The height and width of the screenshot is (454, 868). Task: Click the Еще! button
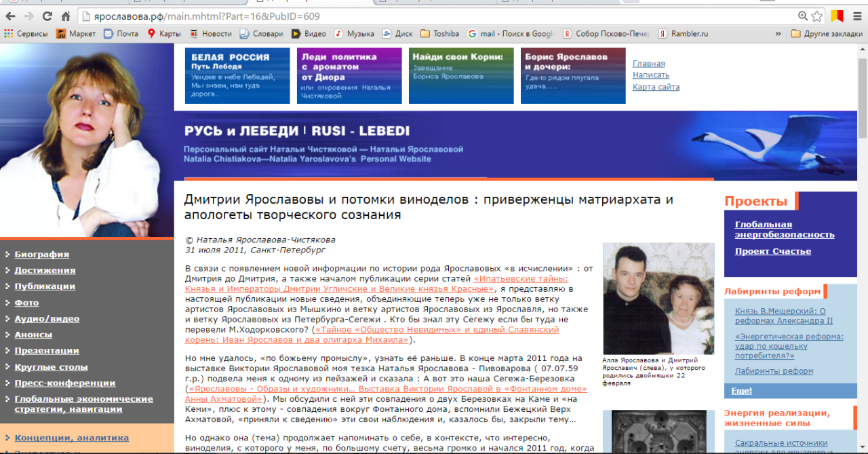(x=742, y=391)
